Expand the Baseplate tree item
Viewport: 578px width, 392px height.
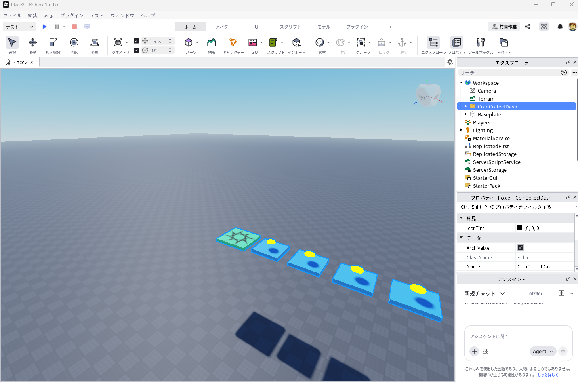click(466, 114)
